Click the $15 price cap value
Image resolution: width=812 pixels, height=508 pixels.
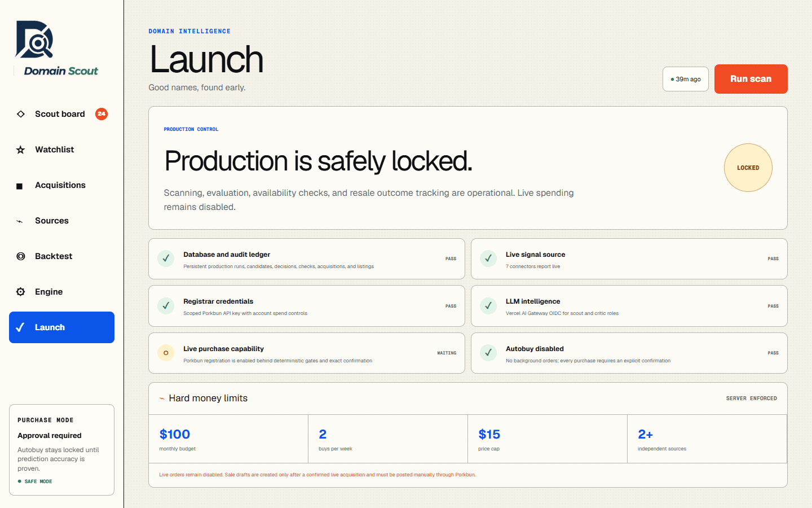point(489,434)
